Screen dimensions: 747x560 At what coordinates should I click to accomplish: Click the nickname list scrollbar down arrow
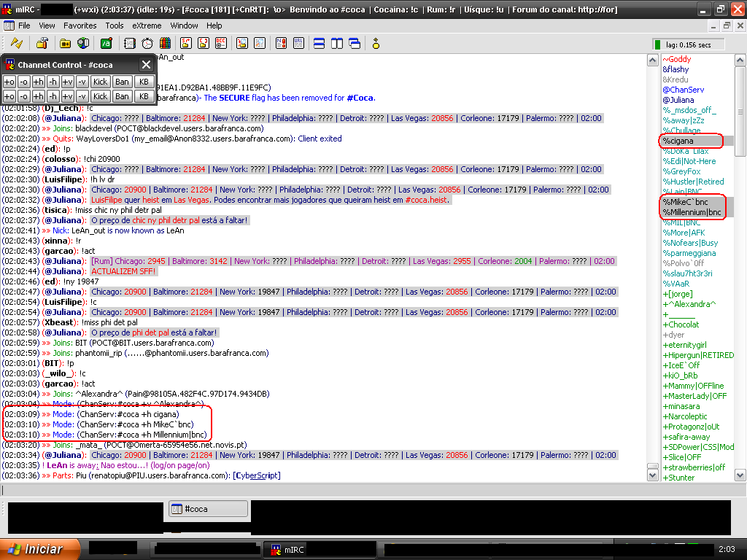pos(740,476)
